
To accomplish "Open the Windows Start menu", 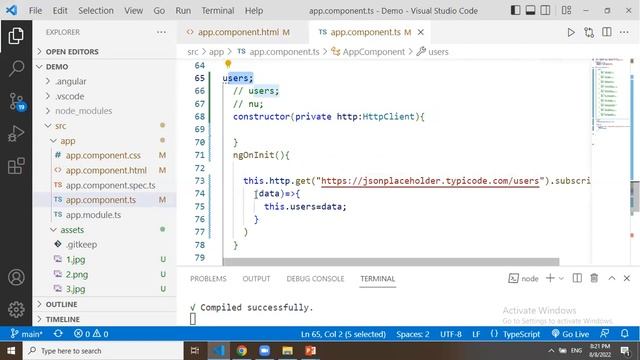I will point(11,351).
